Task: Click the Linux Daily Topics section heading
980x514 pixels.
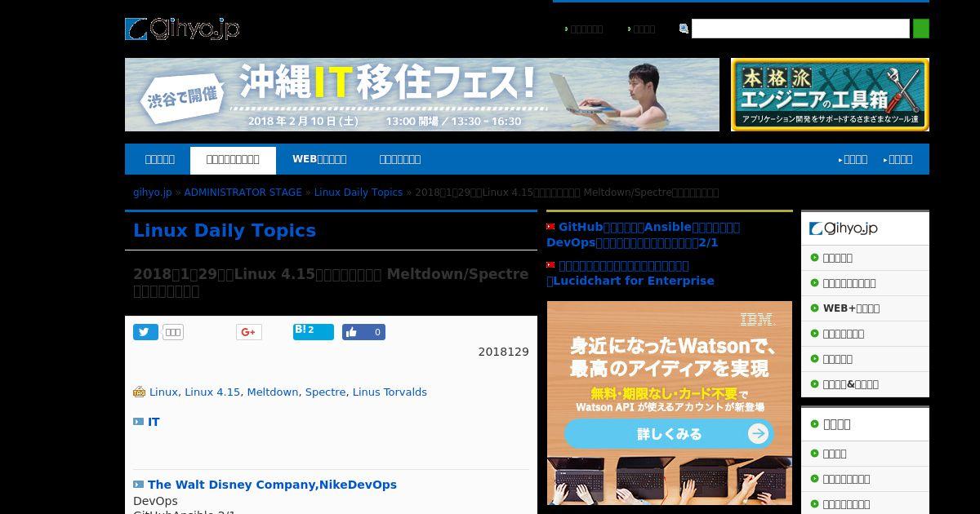Action: (225, 230)
